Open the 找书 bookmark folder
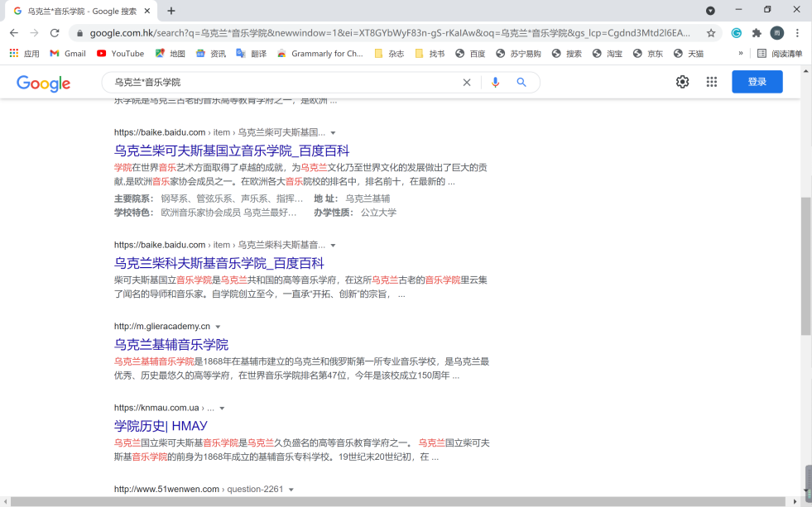The width and height of the screenshot is (812, 507). pos(430,53)
